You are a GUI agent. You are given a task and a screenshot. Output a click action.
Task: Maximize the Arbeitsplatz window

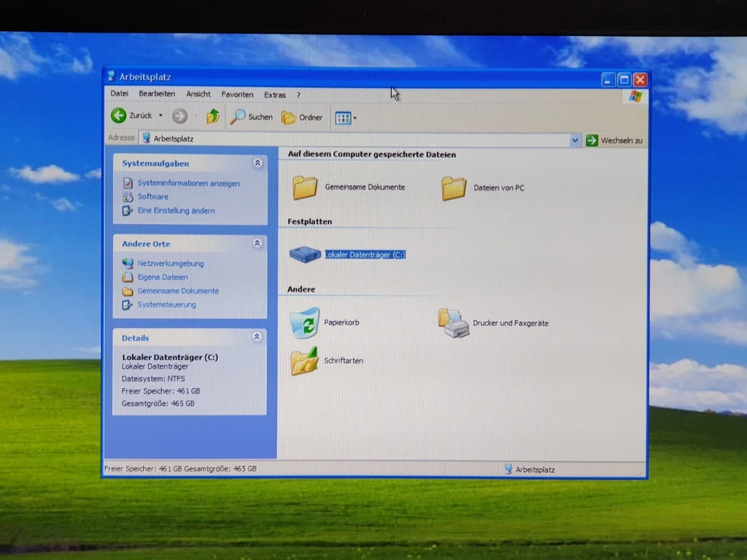point(624,80)
